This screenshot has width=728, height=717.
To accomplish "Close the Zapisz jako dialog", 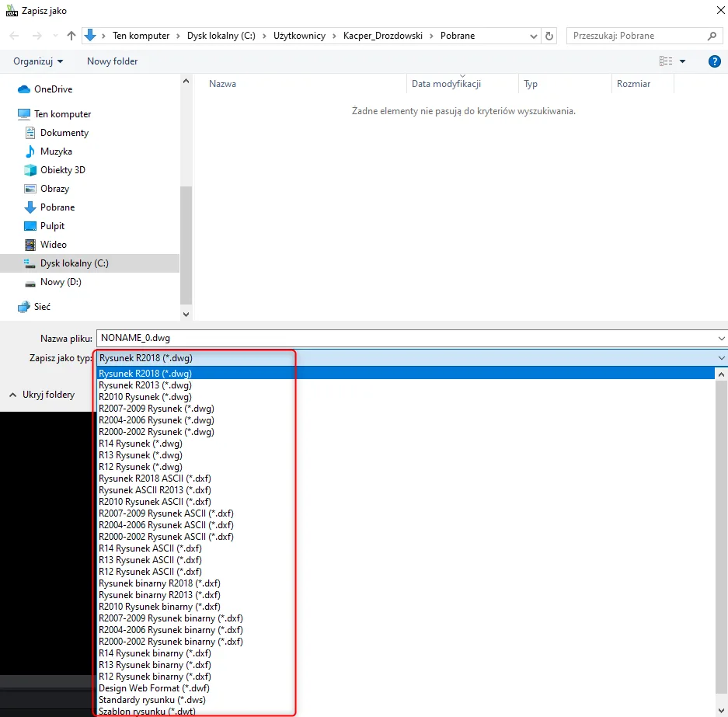I will [720, 10].
